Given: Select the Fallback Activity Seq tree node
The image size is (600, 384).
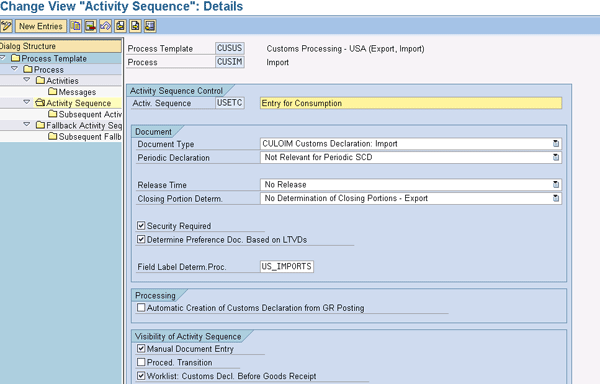Looking at the screenshot, I should [84, 125].
